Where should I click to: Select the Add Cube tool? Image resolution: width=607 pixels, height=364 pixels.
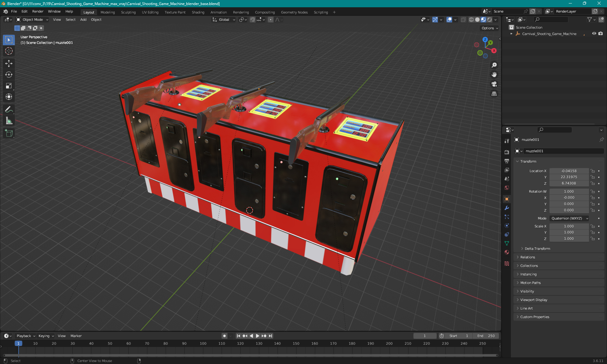click(9, 133)
